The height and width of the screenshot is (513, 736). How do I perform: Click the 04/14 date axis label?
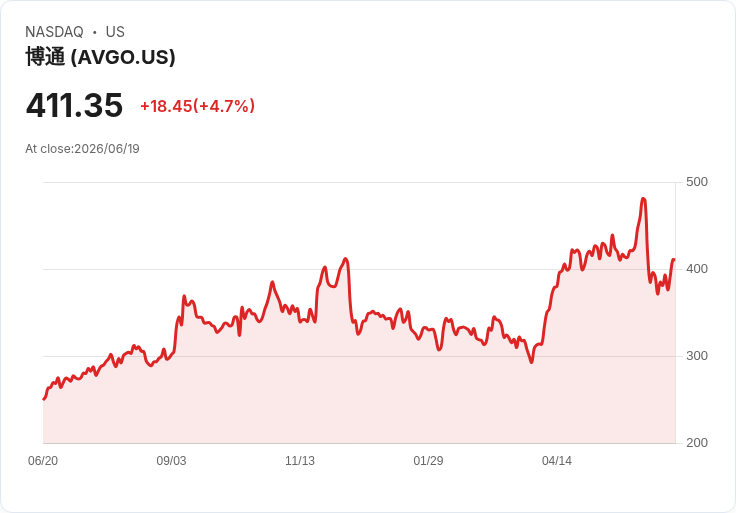tap(557, 461)
